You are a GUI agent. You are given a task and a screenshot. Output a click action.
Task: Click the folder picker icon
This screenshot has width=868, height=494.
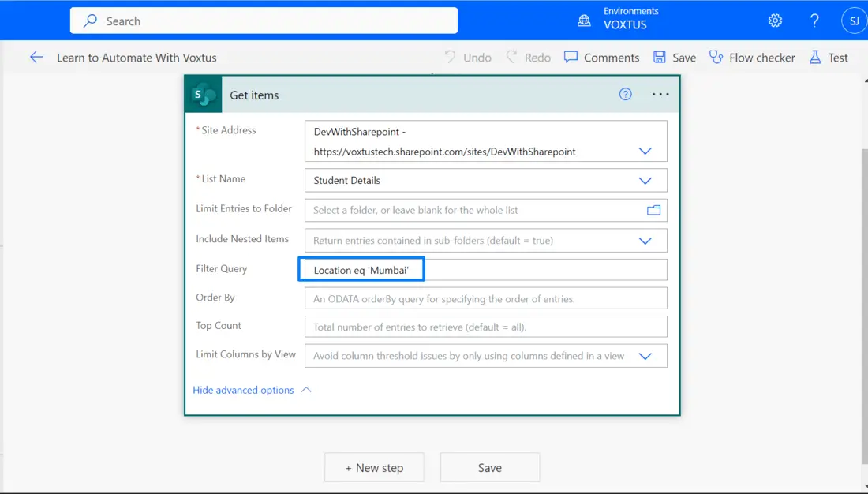(x=653, y=210)
